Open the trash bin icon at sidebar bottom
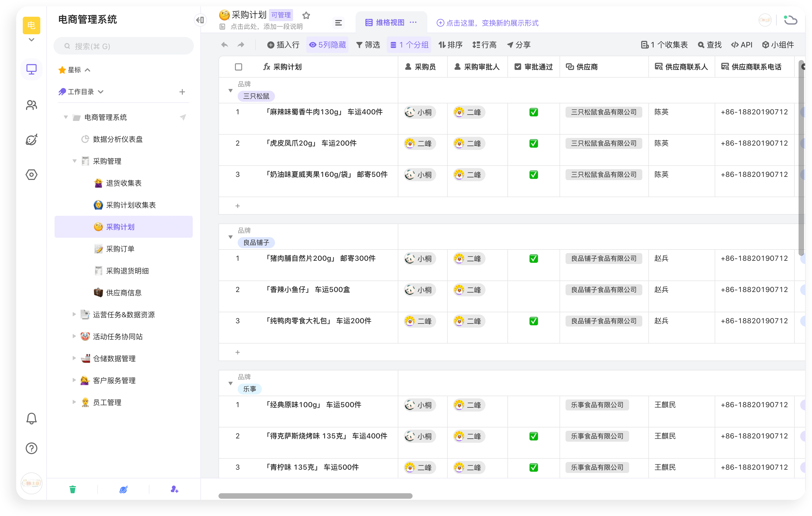812x516 pixels. pyautogui.click(x=72, y=489)
